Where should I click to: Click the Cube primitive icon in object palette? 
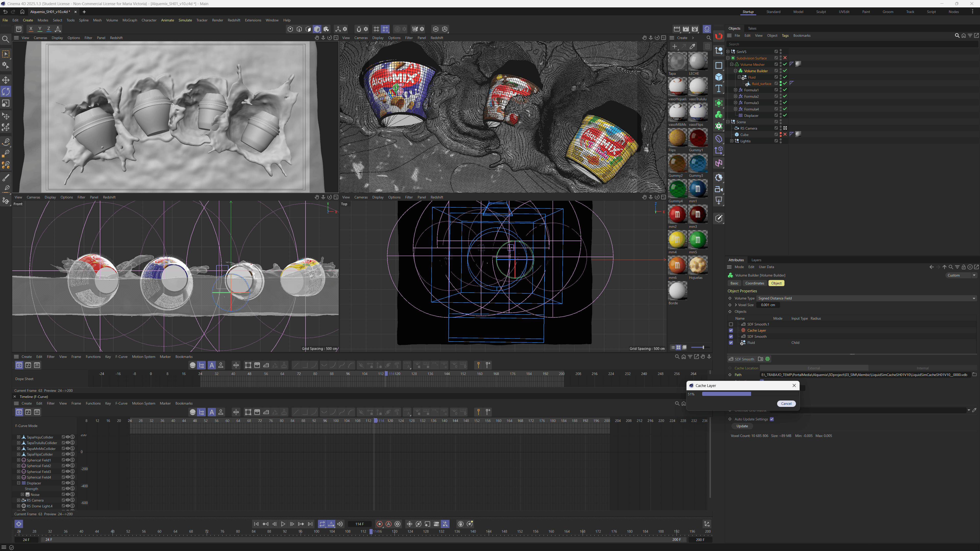719,77
